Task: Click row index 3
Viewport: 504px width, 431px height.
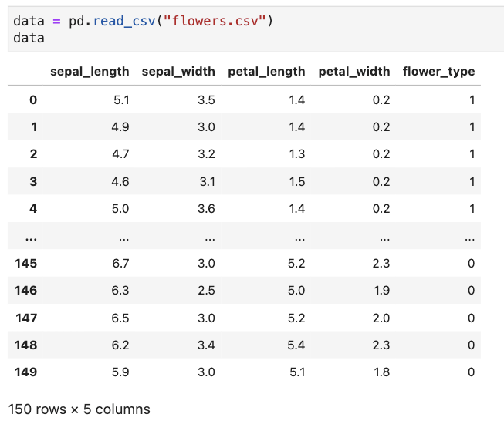Action: pyautogui.click(x=33, y=181)
